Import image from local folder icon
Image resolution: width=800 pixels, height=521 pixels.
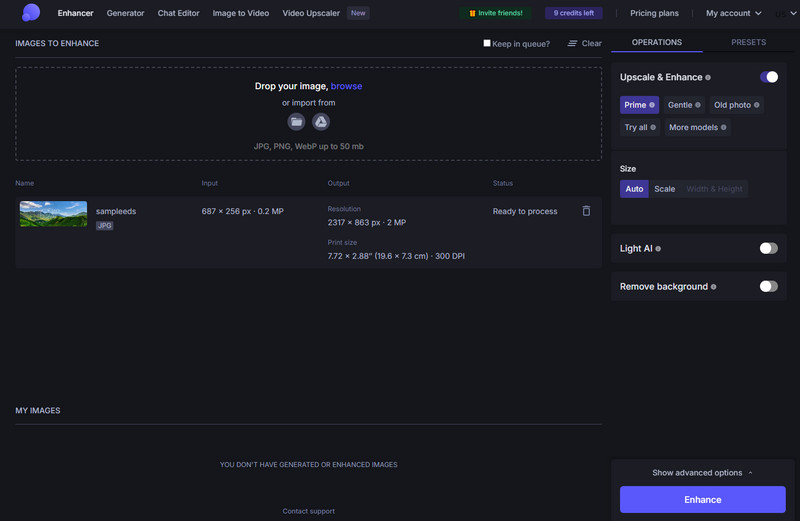point(296,122)
